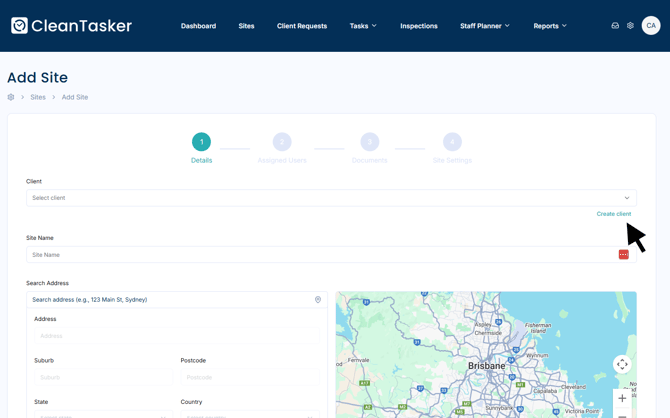
Task: Open the Inspections page
Action: [x=419, y=26]
